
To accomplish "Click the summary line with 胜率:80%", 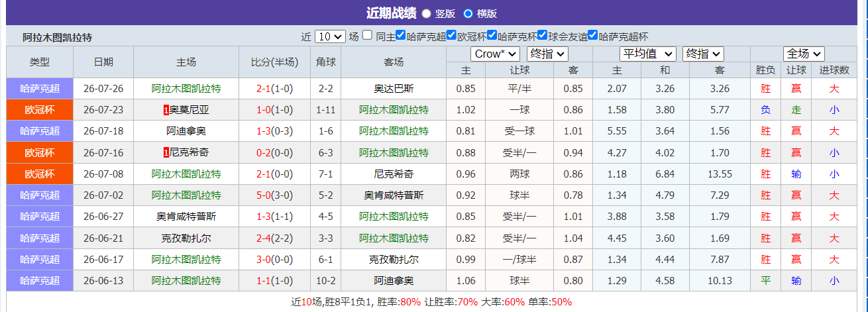I will click(431, 301).
